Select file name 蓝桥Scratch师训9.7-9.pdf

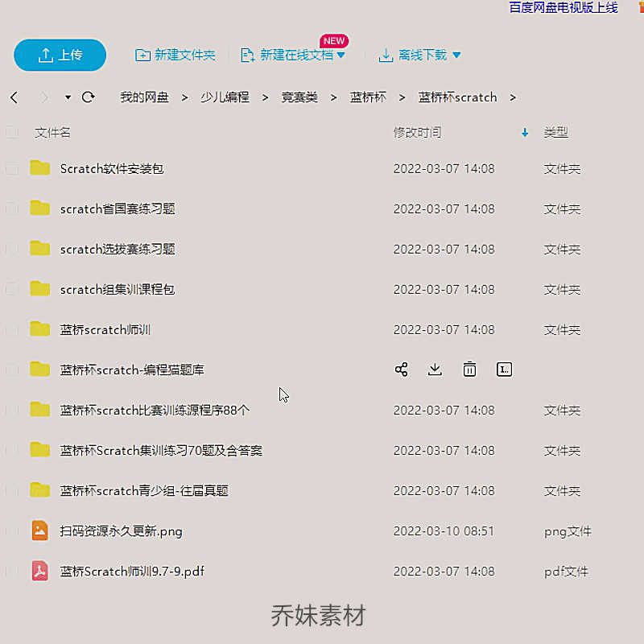click(x=132, y=572)
